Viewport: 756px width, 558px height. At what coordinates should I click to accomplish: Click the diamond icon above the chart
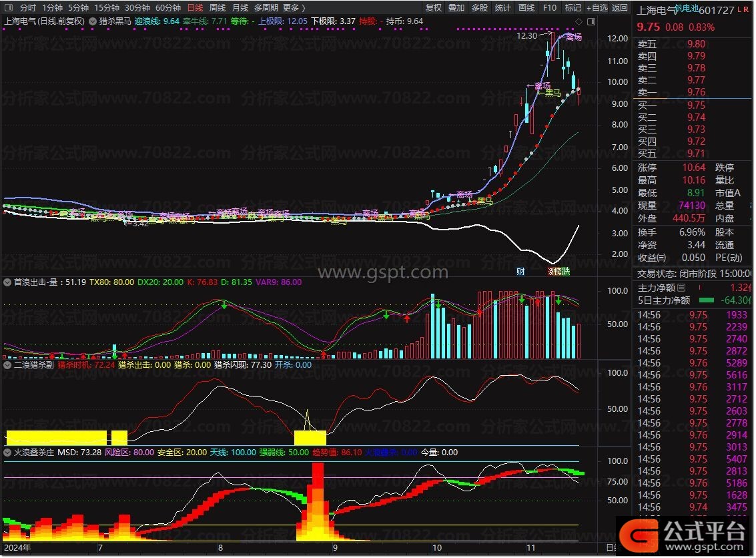[579, 22]
